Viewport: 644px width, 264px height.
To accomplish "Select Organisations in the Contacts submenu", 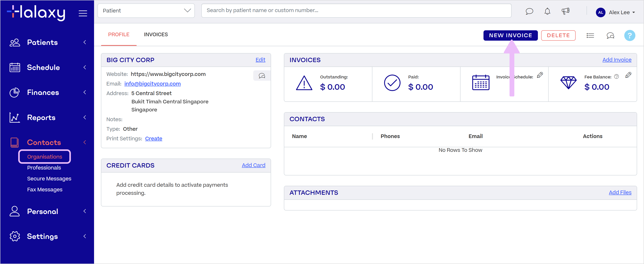I will (x=44, y=157).
